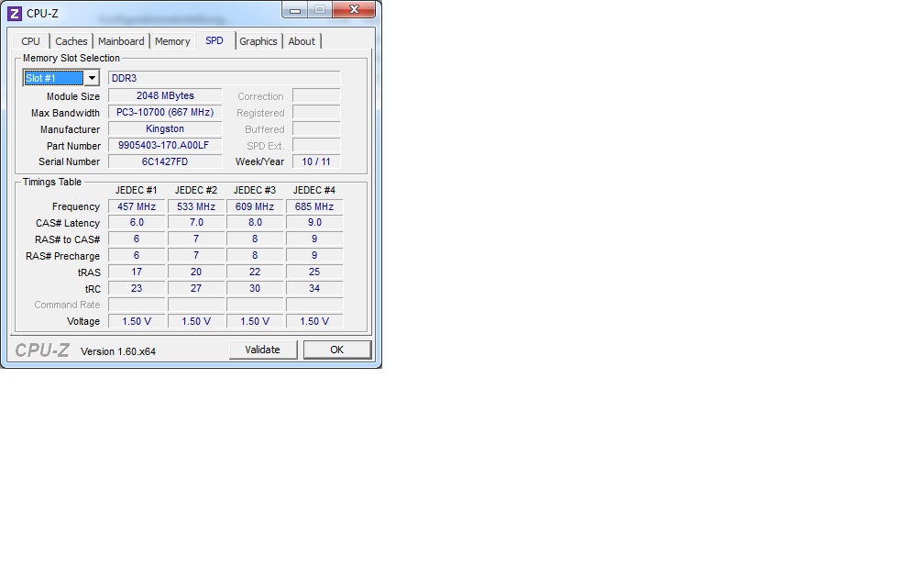The width and height of the screenshot is (924, 578).
Task: Select the 685 MHz frequency cell
Action: pos(314,206)
